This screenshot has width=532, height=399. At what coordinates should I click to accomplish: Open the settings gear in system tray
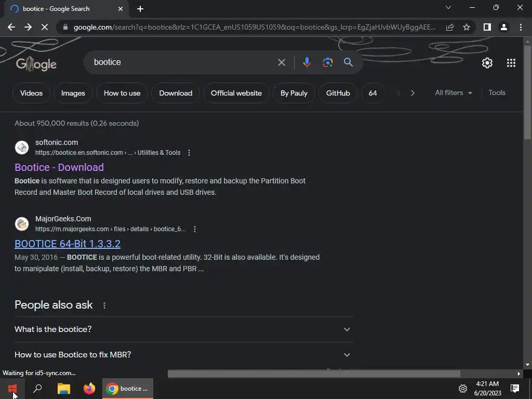tap(463, 389)
